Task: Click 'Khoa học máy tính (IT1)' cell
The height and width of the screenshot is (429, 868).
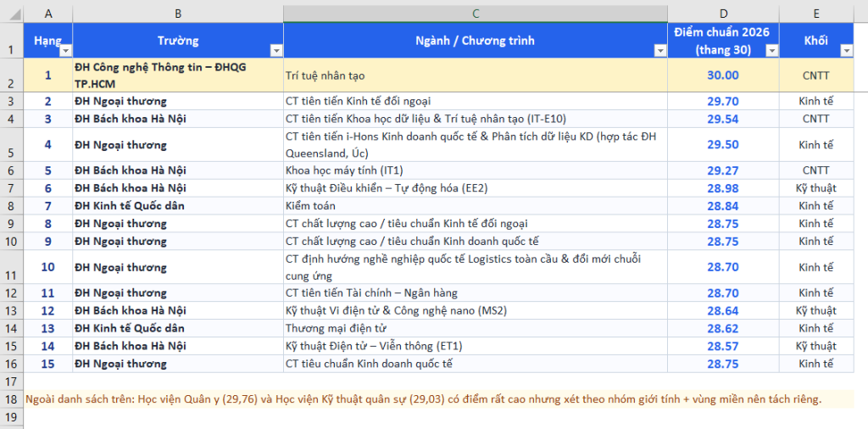Action: coord(476,170)
